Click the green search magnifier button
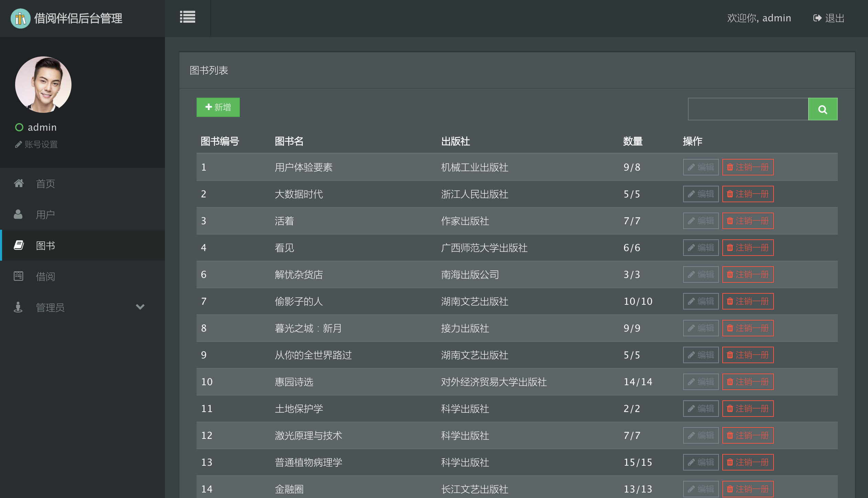Image resolution: width=868 pixels, height=498 pixels. 823,109
